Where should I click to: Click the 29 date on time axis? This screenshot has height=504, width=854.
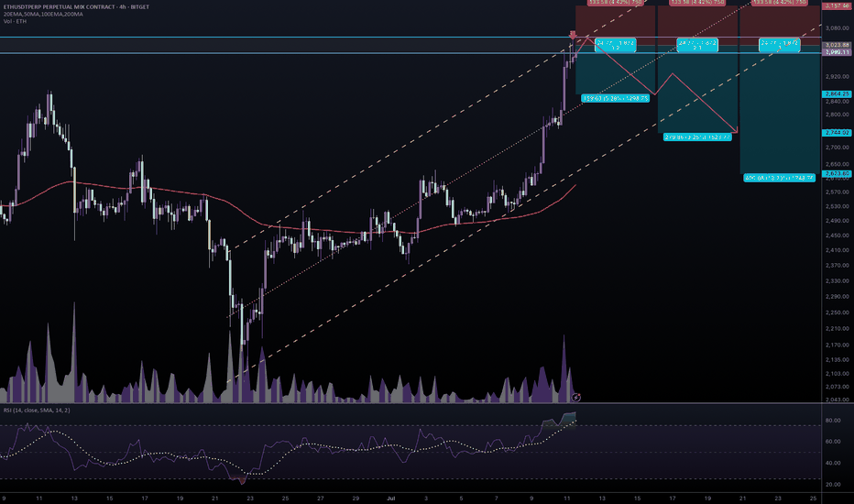tap(356, 498)
